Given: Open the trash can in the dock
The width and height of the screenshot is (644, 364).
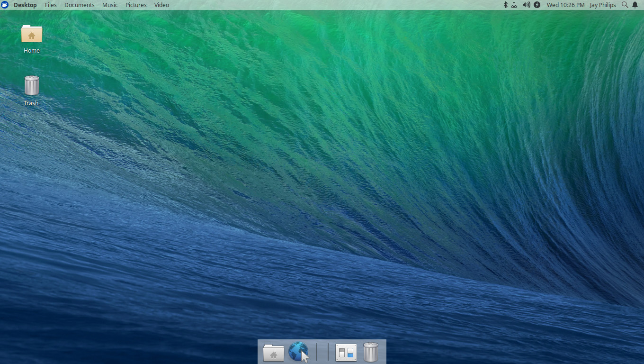Looking at the screenshot, I should [370, 352].
